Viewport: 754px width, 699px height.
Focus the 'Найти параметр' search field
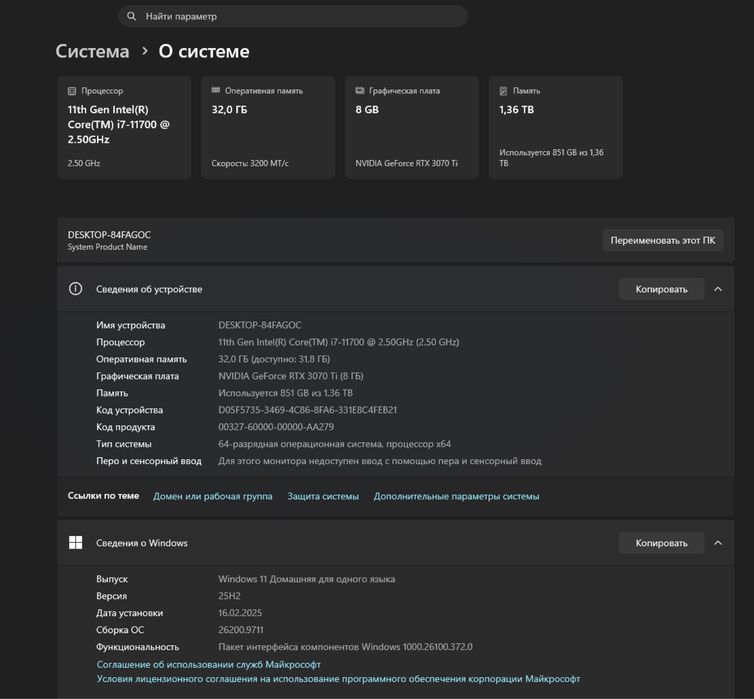tap(293, 16)
